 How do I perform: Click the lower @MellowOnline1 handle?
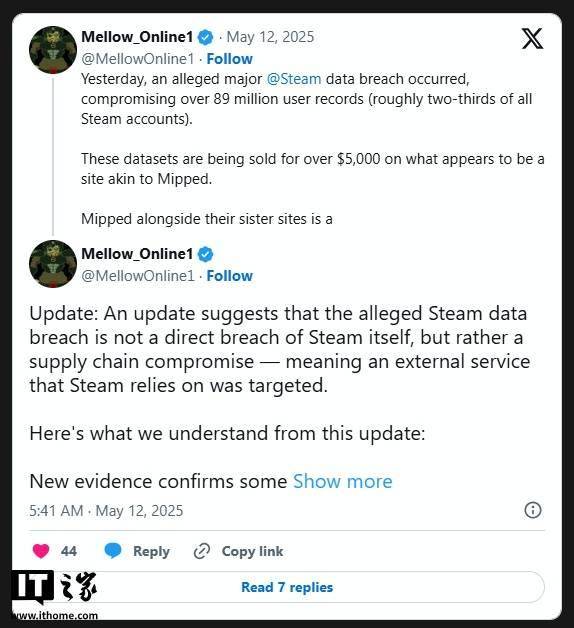point(138,276)
